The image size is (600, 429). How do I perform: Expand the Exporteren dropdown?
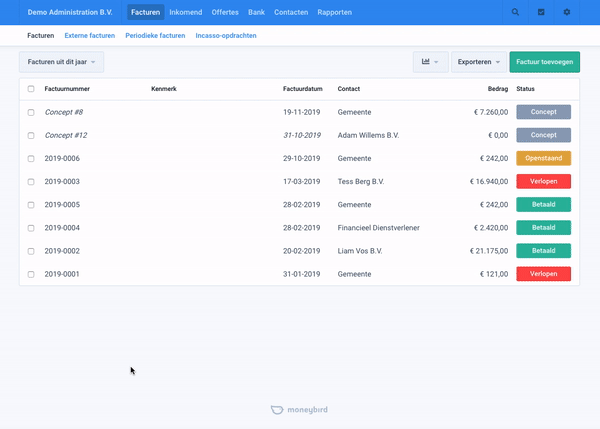479,62
